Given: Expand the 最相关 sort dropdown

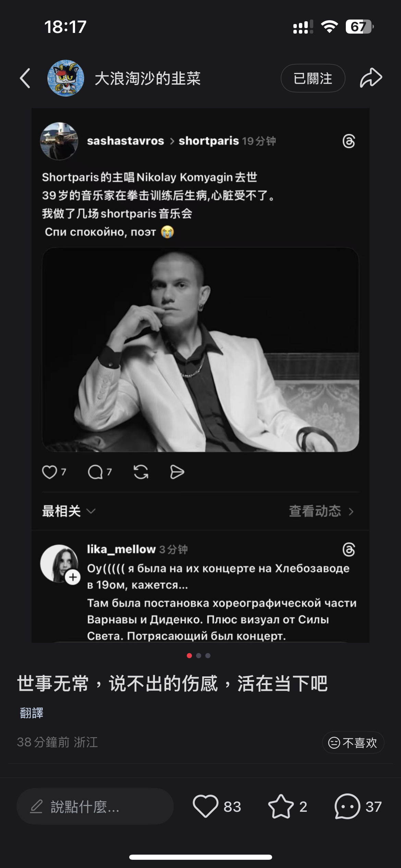Looking at the screenshot, I should tap(69, 511).
